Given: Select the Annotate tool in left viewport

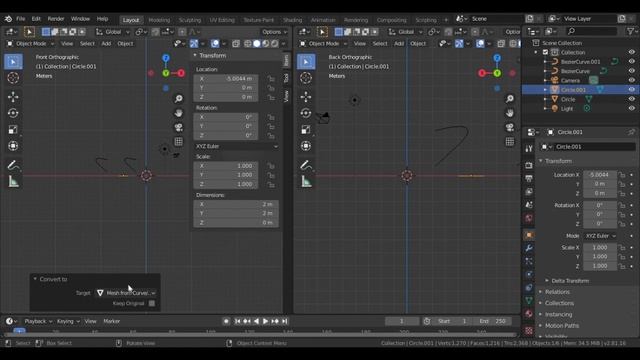Looking at the screenshot, I should pos(13,165).
